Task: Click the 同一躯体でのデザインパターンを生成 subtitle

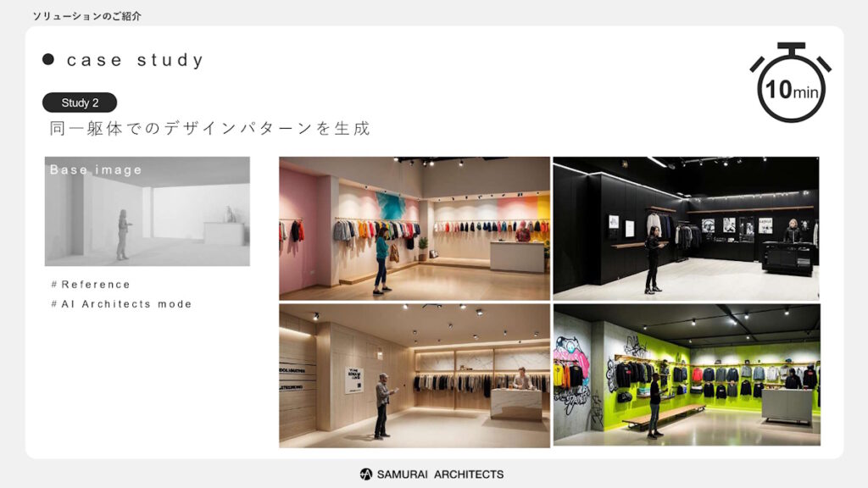Action: pos(210,129)
